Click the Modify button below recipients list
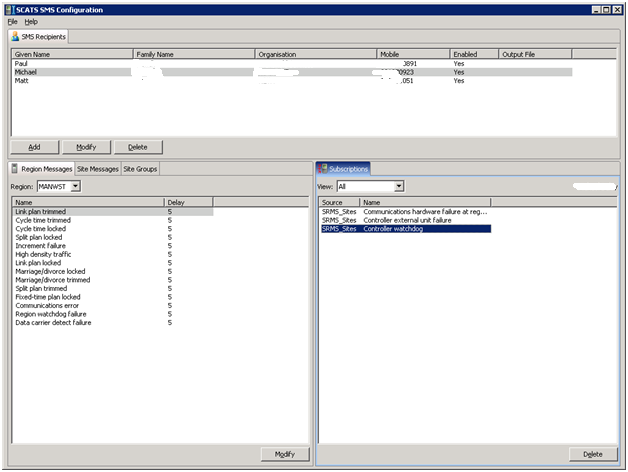This screenshot has height=472, width=628. coord(87,147)
